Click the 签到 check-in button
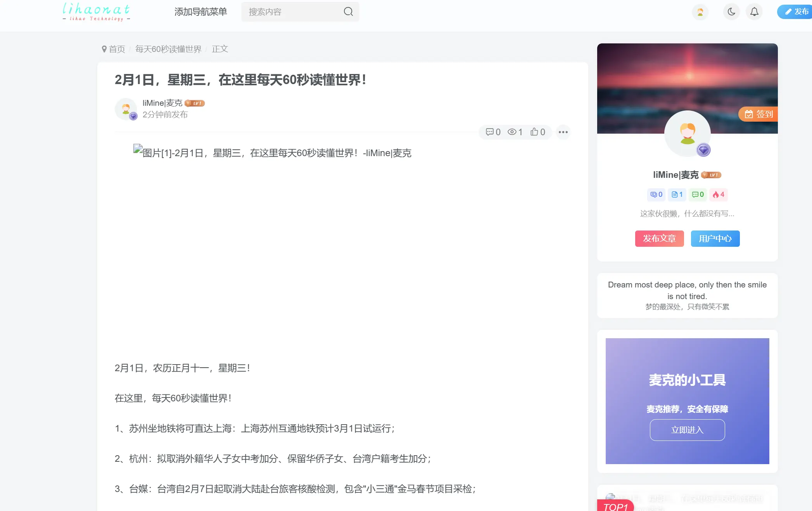The width and height of the screenshot is (812, 511). (x=758, y=114)
